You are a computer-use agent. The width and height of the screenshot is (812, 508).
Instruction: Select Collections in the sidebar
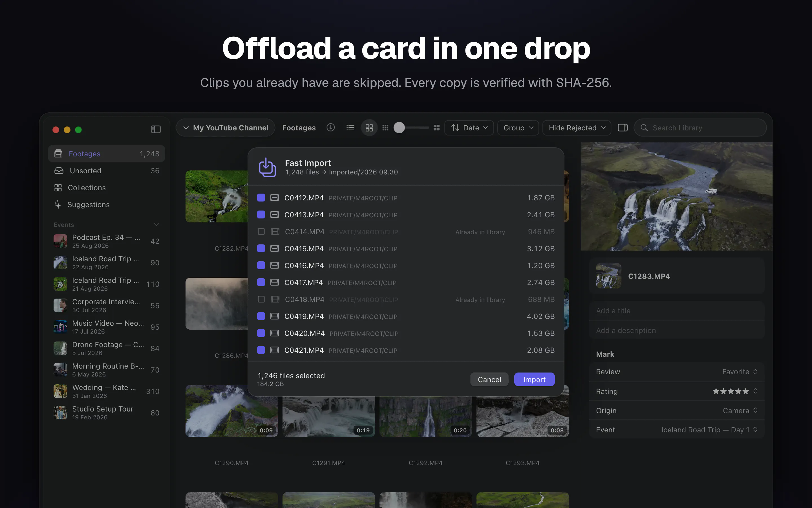(x=106, y=187)
